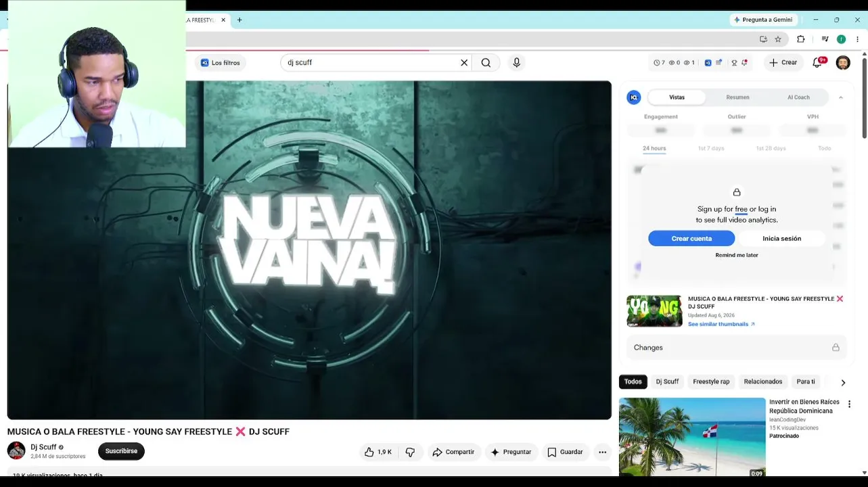Start voice search with microphone icon
Screen dimensions: 868x487
[516, 63]
